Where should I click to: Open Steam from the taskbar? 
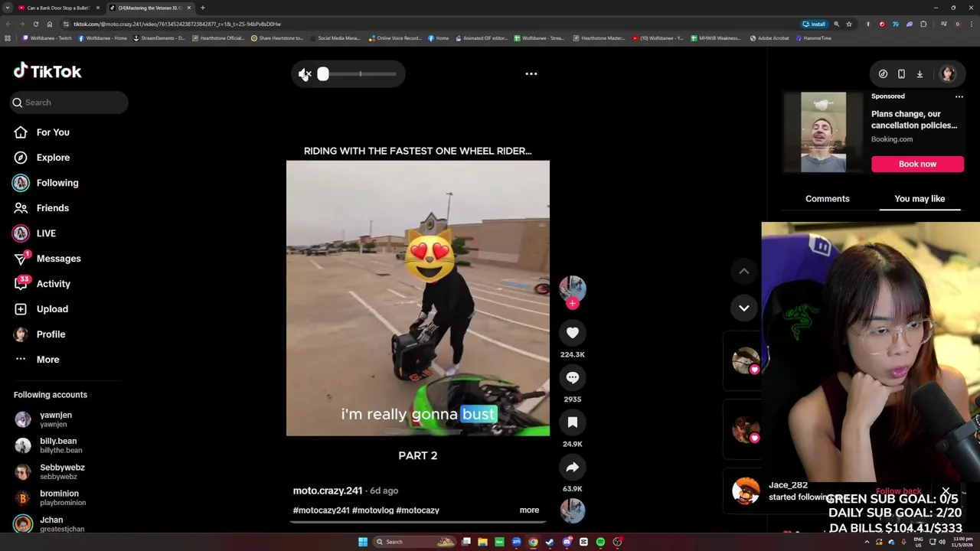click(x=550, y=542)
